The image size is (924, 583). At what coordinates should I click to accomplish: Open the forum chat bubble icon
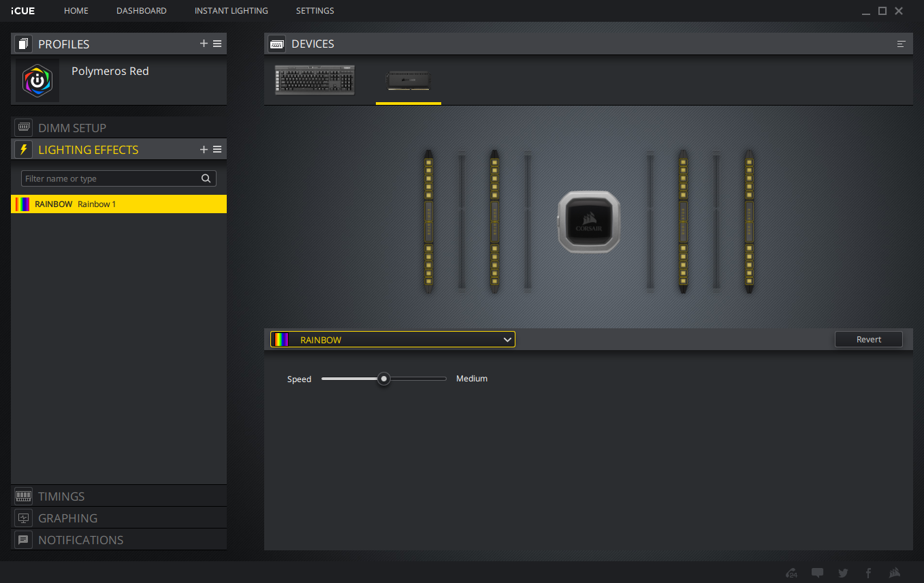point(818,573)
